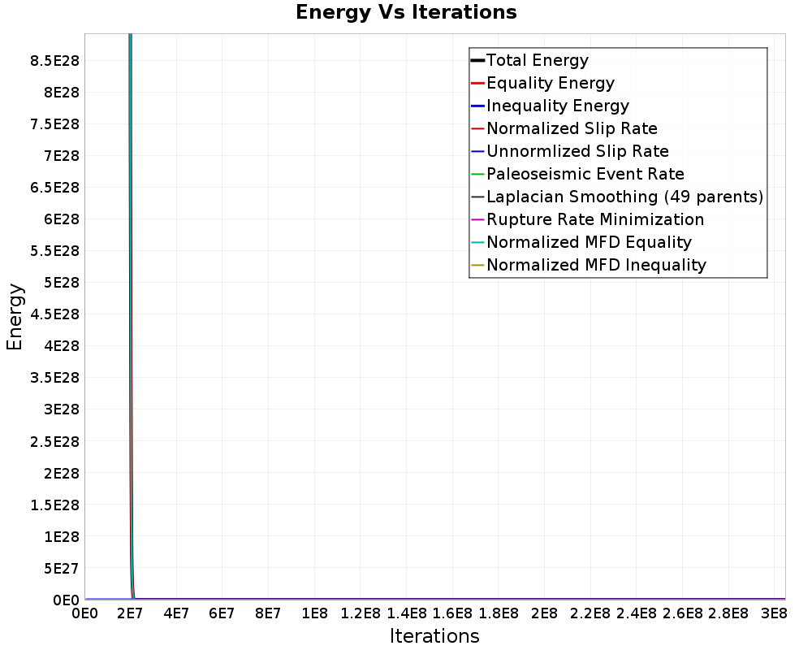The width and height of the screenshot is (812, 650).
Task: Click the red Equality Energy legend line
Action: point(477,84)
